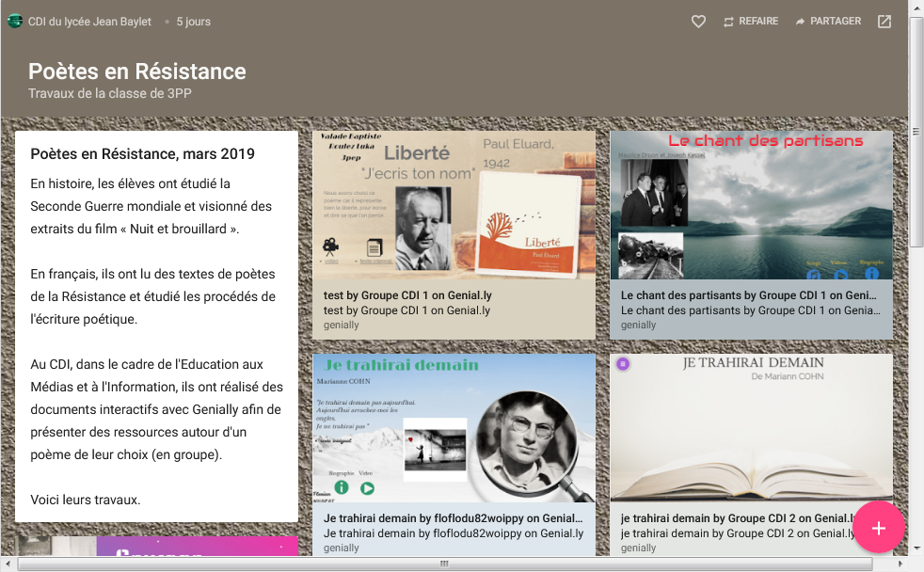The height and width of the screenshot is (572, 924).
Task: Select the open book JE TRAHIRAI DEMAIN thumbnail
Action: [x=751, y=428]
